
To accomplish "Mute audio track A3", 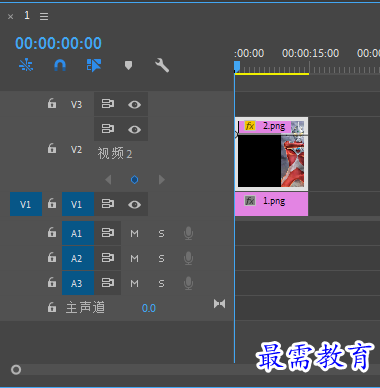I will [x=134, y=284].
